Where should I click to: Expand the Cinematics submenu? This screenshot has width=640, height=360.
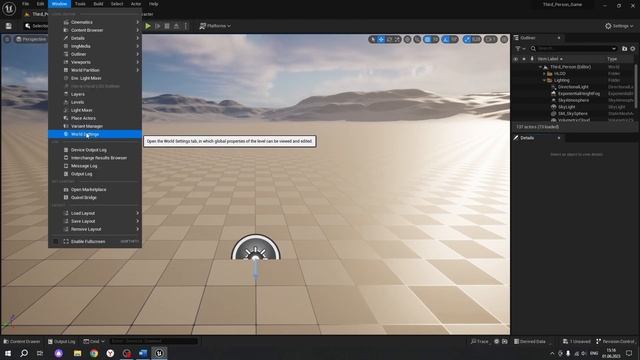coord(95,22)
